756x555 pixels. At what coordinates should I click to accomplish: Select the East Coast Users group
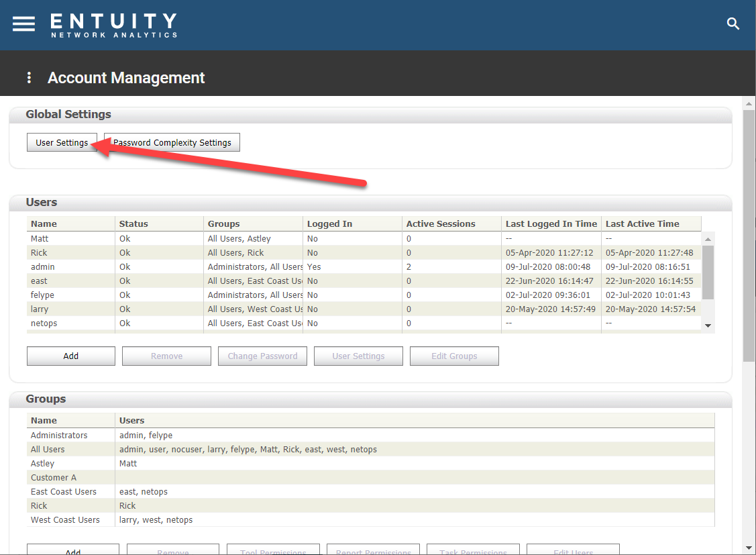[370, 491]
